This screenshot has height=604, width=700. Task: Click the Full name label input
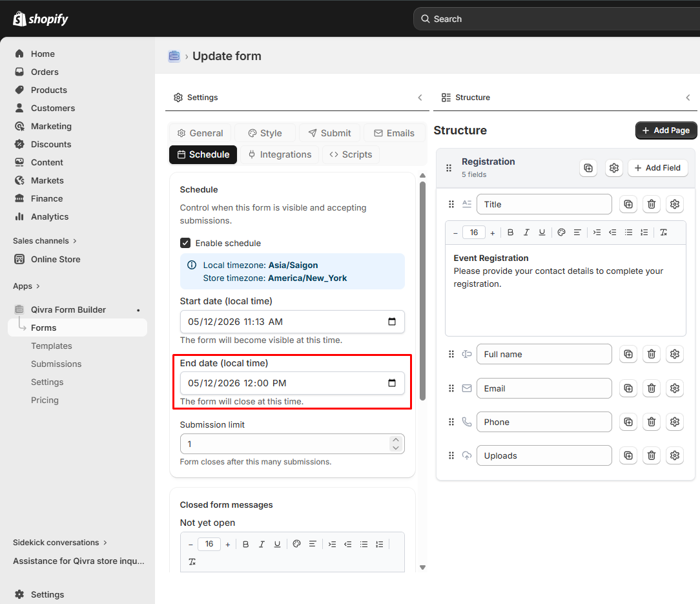[x=544, y=354]
